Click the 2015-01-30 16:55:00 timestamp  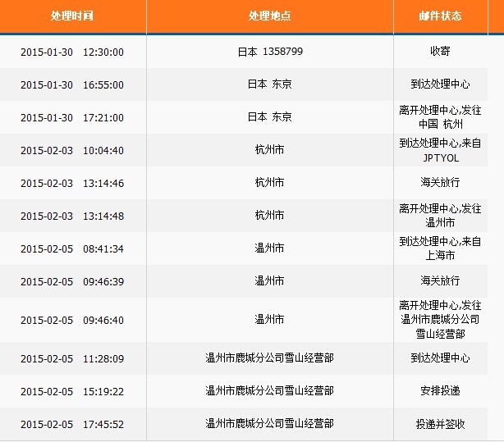tap(72, 84)
